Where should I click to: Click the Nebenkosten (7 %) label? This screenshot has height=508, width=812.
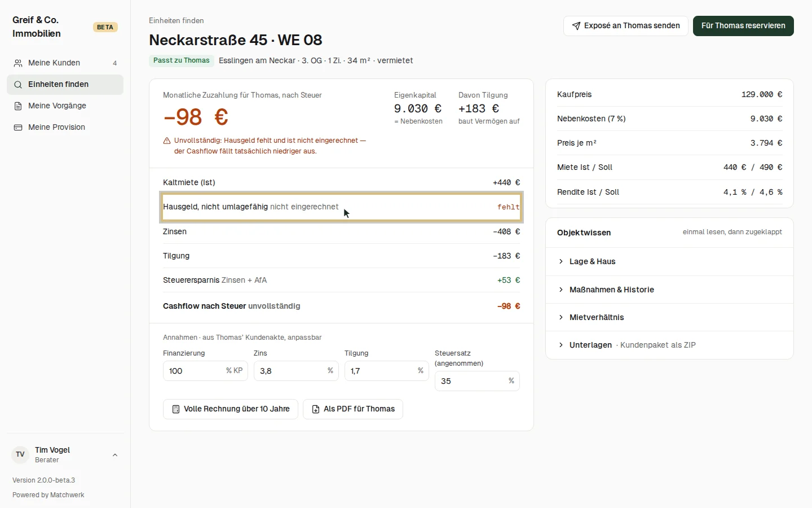(x=592, y=119)
